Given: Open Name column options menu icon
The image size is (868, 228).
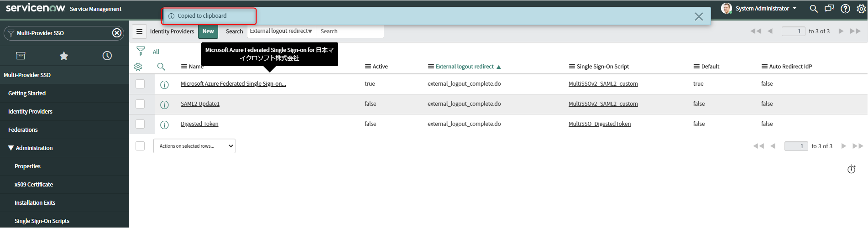Looking at the screenshot, I should [x=184, y=67].
